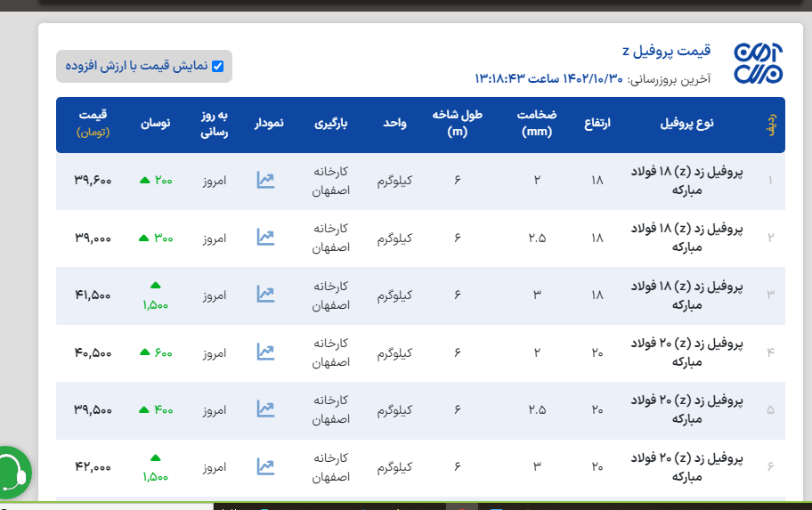Open chart icon for first profile row
Viewport: 812px width, 510px height.
(265, 180)
